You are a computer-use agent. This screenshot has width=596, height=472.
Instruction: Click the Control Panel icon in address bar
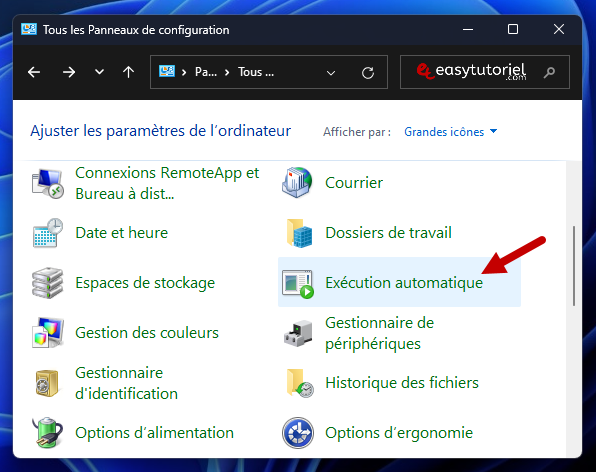point(167,71)
